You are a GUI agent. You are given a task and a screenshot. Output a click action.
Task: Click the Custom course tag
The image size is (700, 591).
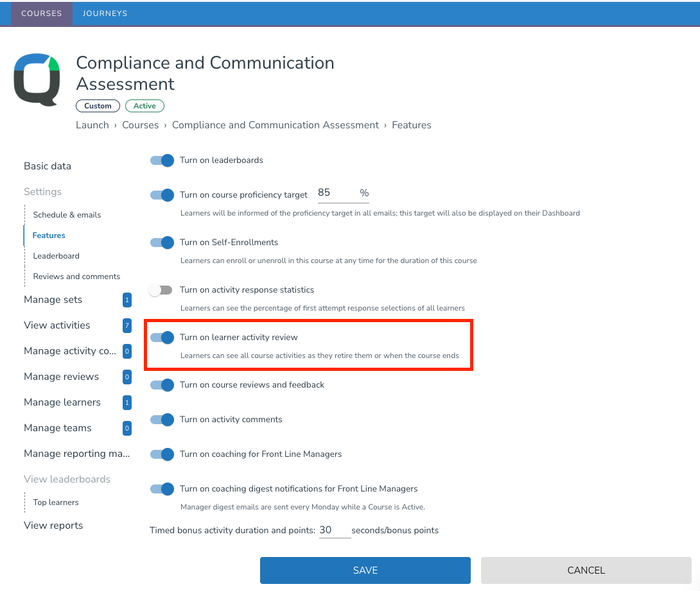(98, 106)
